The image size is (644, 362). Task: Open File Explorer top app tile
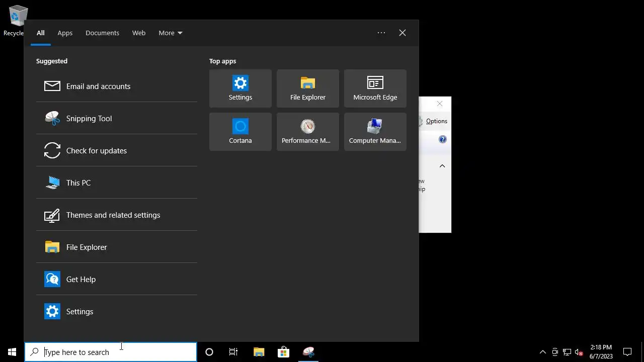click(308, 88)
